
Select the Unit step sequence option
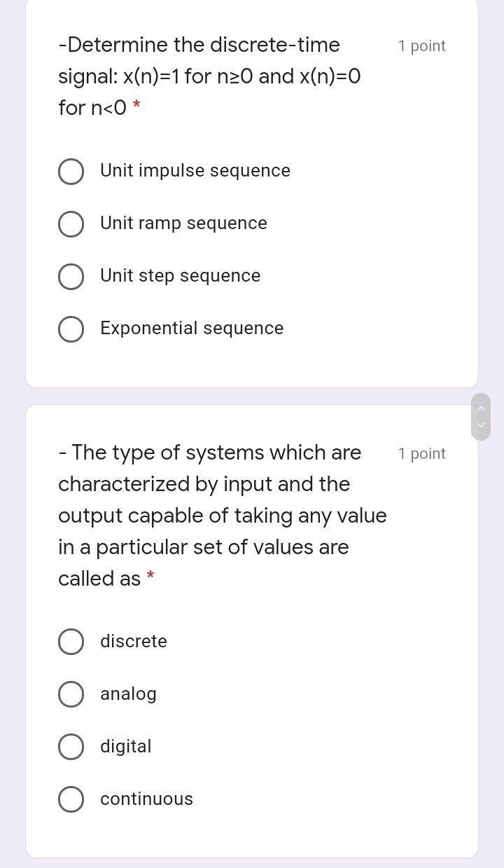[71, 276]
